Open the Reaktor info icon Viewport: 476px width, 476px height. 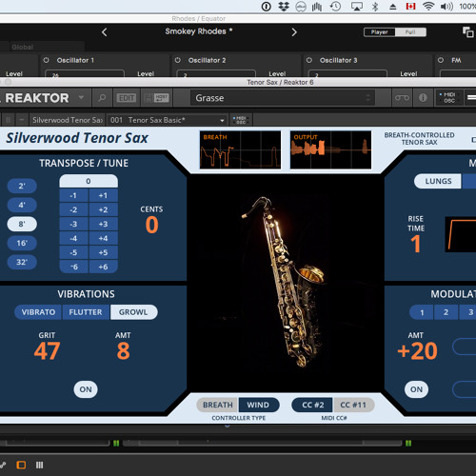pos(423,98)
